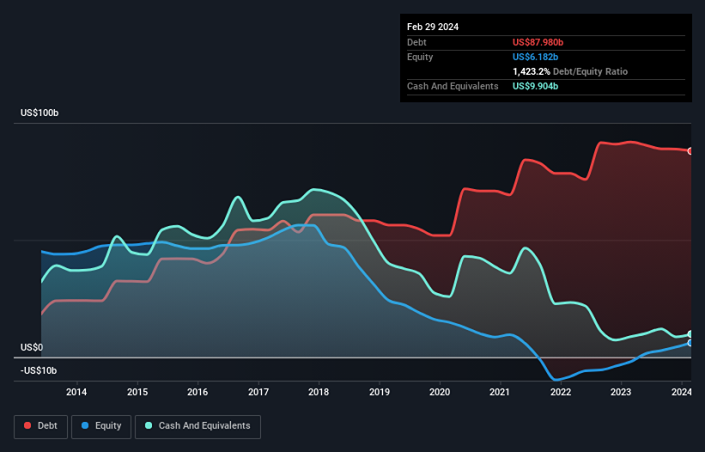Viewport: 705px width, 452px height.
Task: Toggle the Debt series legend button
Action: tap(41, 426)
